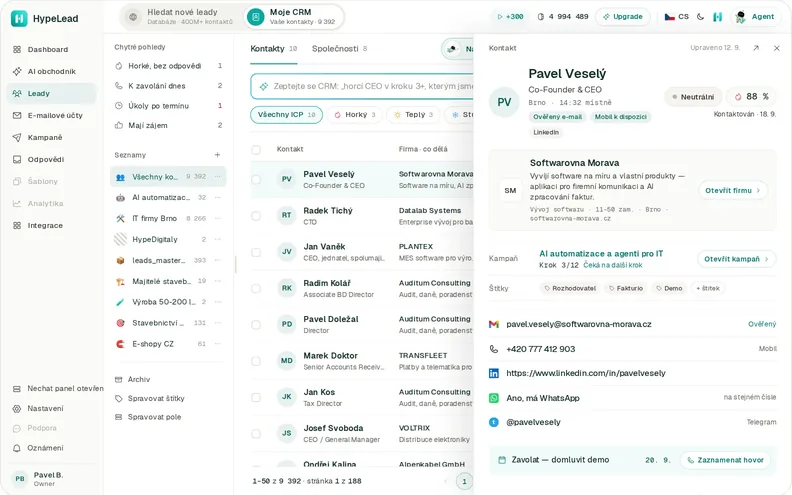The height and width of the screenshot is (495, 792).
Task: Tick the select-all contacts checkbox
Action: coord(256,150)
